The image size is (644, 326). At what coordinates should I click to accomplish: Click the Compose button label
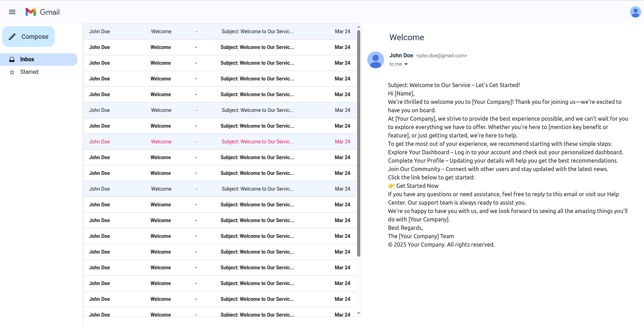click(x=35, y=37)
